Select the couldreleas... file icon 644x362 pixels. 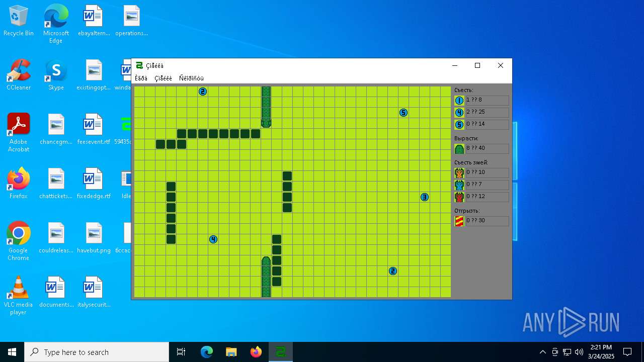[56, 238]
